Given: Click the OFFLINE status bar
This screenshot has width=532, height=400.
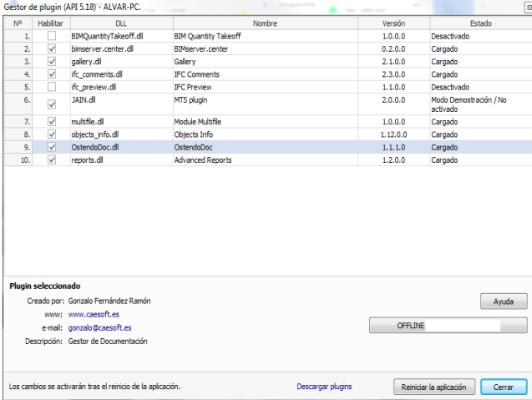Looking at the screenshot, I should (448, 326).
